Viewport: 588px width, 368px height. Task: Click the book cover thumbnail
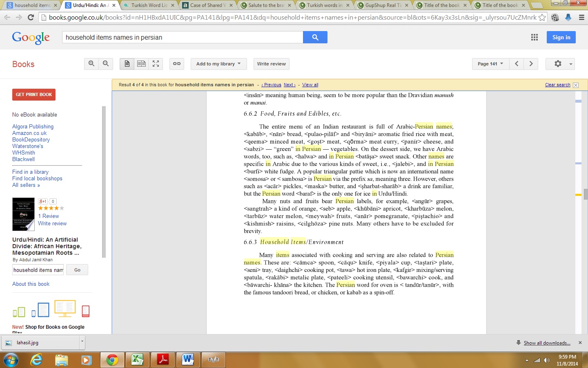click(23, 214)
